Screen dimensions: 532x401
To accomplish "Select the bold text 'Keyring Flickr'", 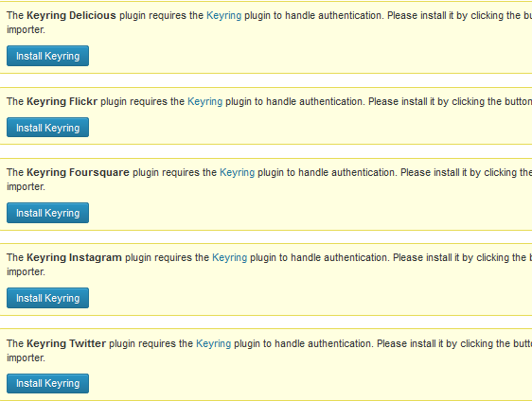I will (x=62, y=102).
